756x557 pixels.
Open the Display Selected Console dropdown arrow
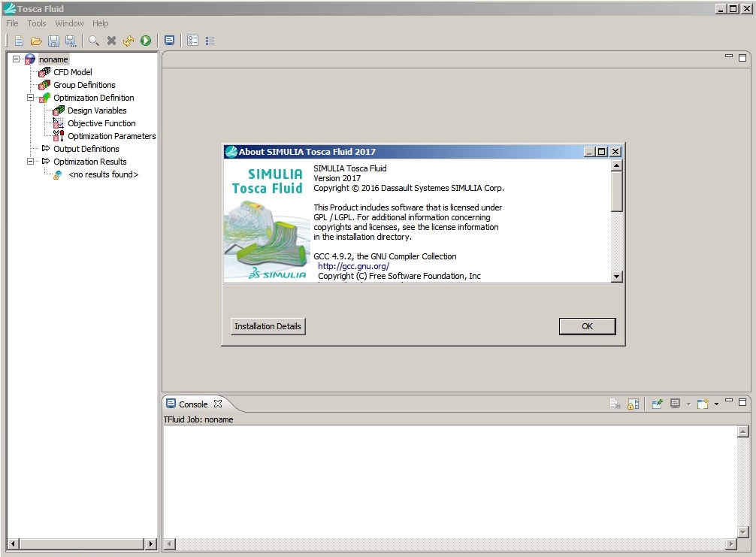pos(688,404)
